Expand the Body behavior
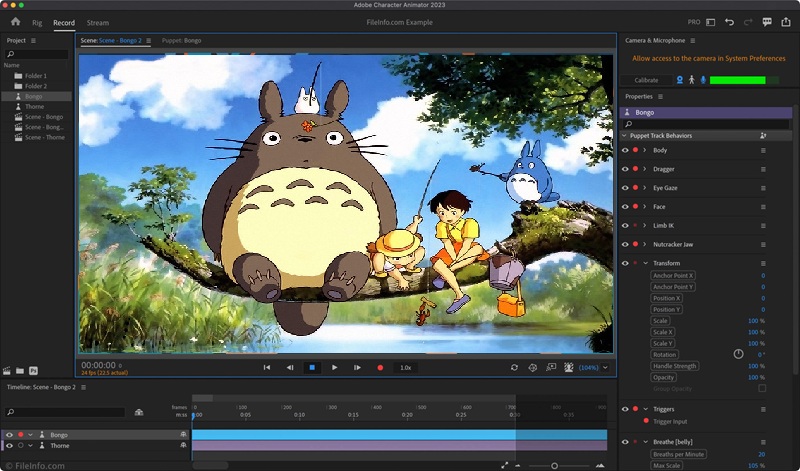800x471 pixels. tap(645, 151)
